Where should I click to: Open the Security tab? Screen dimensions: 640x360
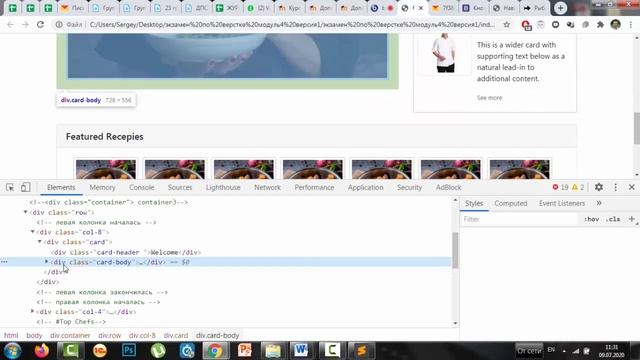(409, 187)
